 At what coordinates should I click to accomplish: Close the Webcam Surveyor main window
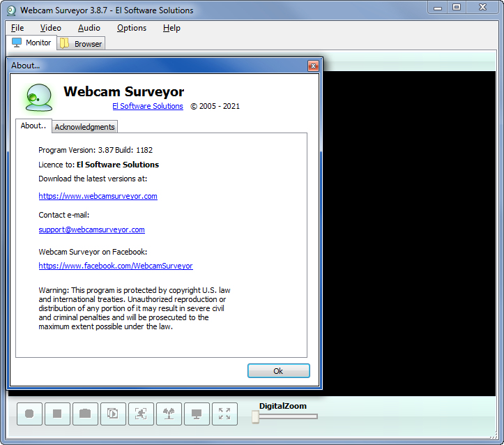482,8
